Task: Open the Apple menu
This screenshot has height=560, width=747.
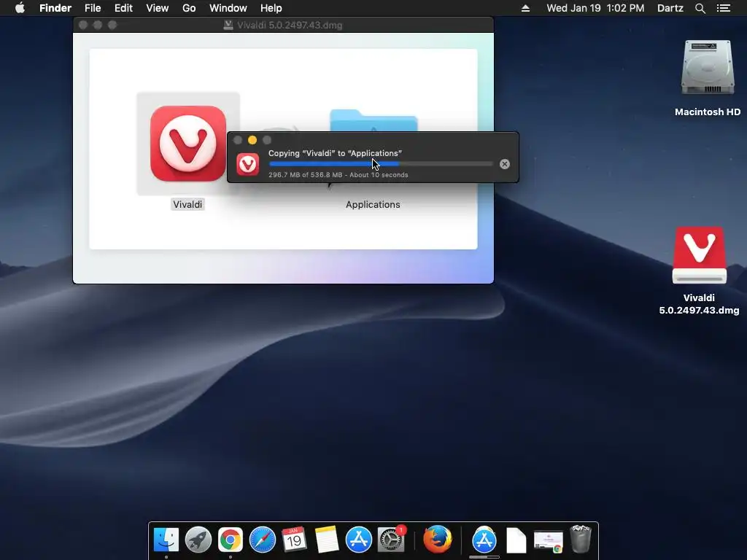Action: pyautogui.click(x=20, y=8)
